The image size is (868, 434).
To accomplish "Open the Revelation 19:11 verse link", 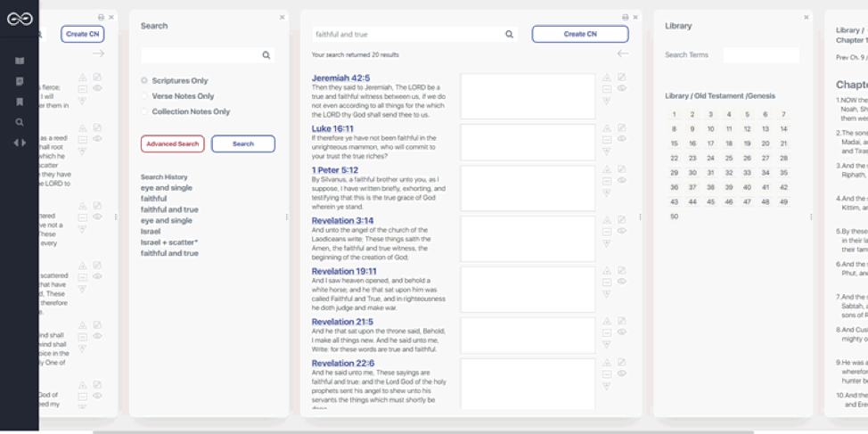I will tap(344, 271).
